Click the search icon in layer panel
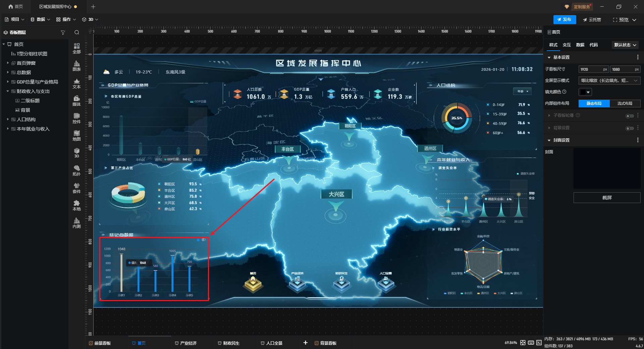The image size is (644, 349). [77, 33]
